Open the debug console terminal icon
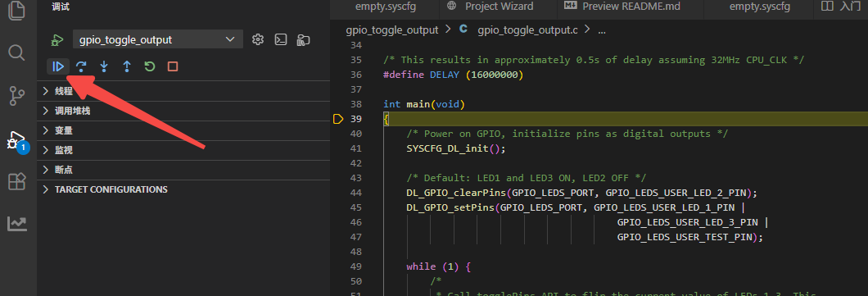The image size is (868, 296). [x=281, y=39]
